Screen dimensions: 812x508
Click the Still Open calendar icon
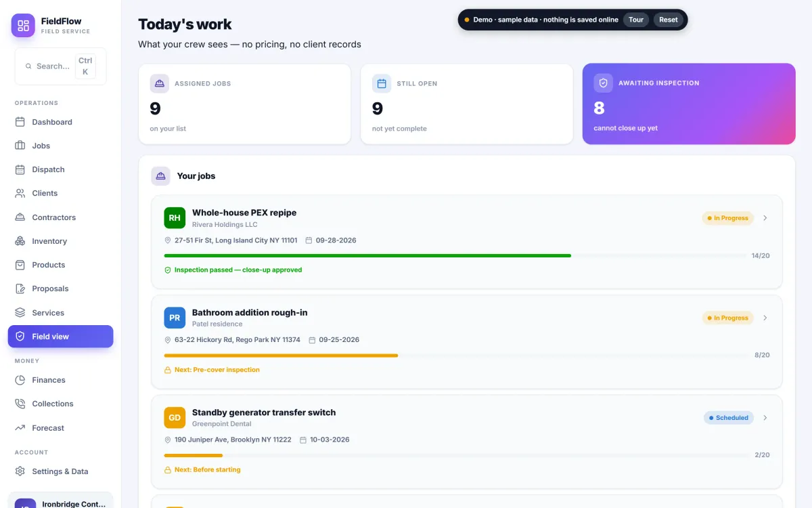382,83
